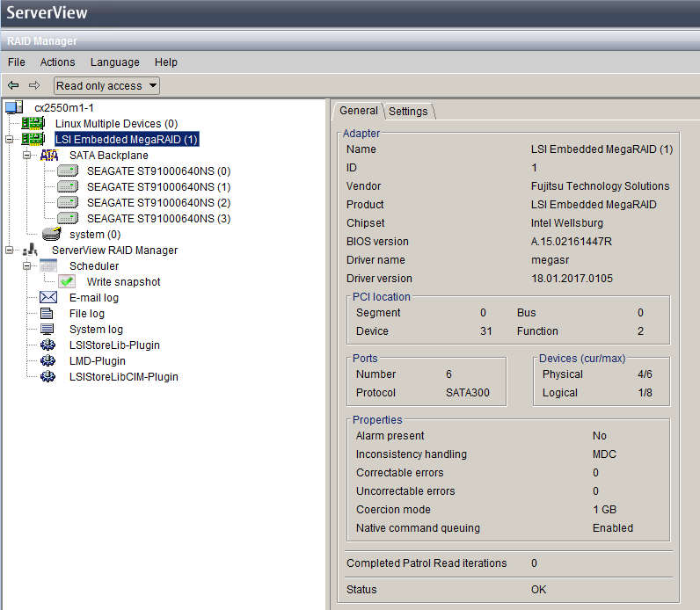Select SEAGATE ST91000640NS (2) label
Viewport: 700px width, 610px height.
click(158, 202)
